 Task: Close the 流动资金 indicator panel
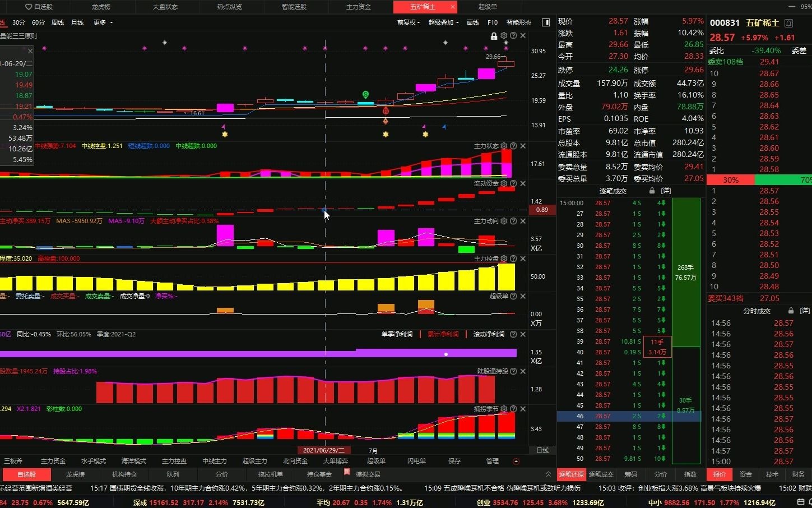pyautogui.click(x=523, y=183)
